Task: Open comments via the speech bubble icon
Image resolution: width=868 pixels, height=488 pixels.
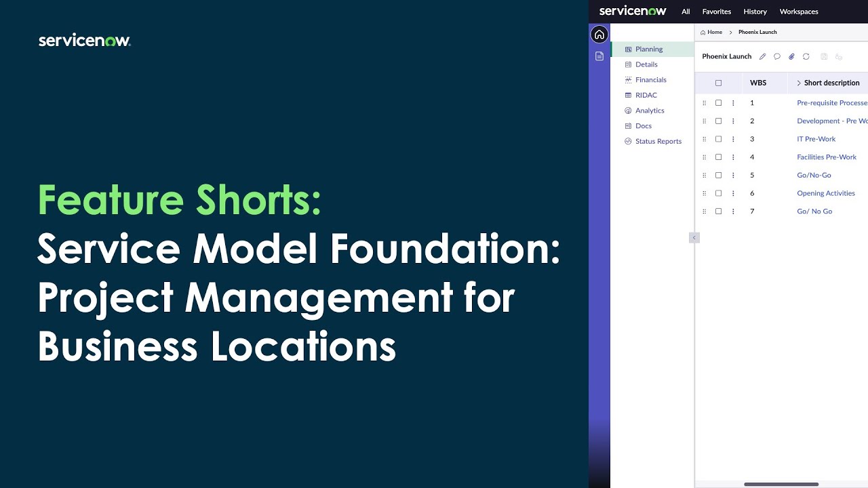Action: 777,56
